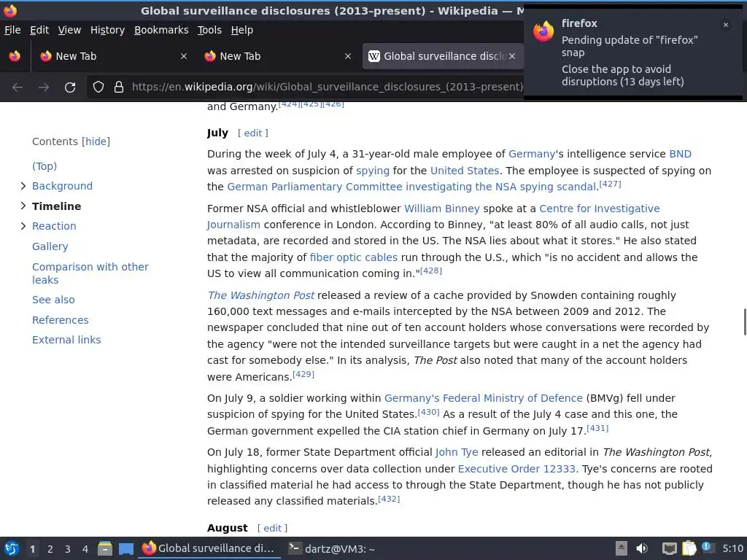Go to External links section
747x560 pixels.
point(66,340)
